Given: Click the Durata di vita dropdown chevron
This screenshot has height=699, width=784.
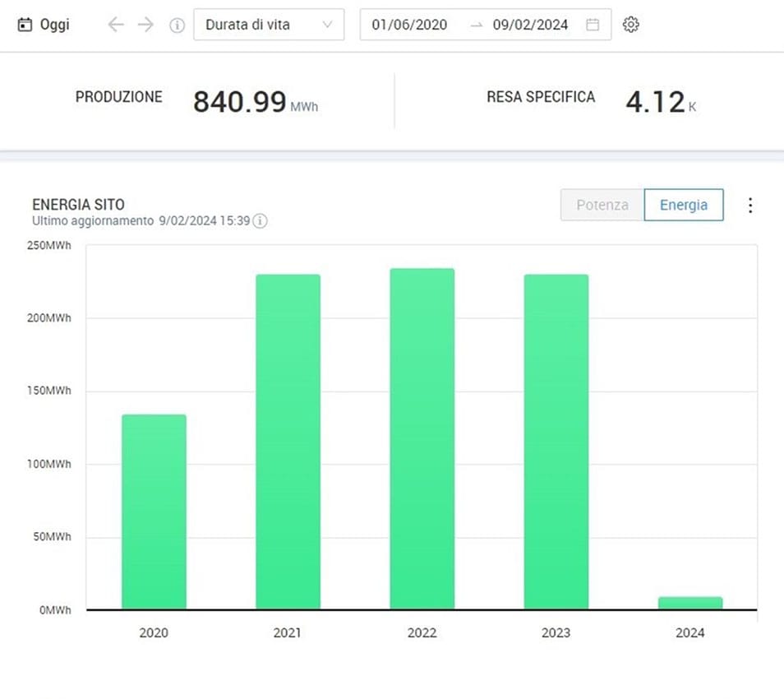Looking at the screenshot, I should [328, 25].
